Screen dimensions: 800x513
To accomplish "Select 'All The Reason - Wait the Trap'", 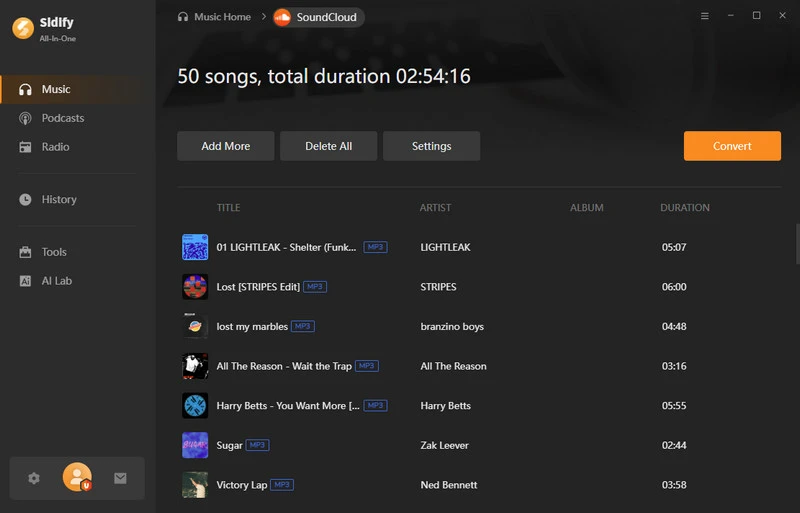I will (x=284, y=366).
